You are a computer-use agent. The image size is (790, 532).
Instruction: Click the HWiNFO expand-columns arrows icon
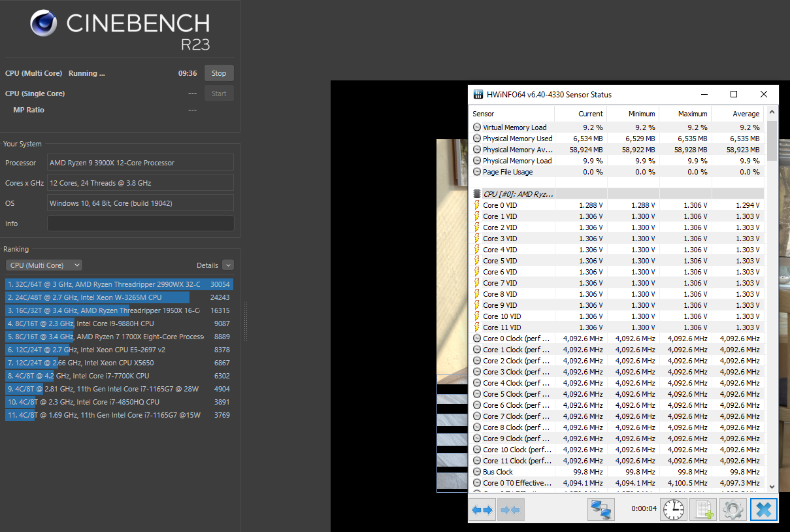coord(483,510)
